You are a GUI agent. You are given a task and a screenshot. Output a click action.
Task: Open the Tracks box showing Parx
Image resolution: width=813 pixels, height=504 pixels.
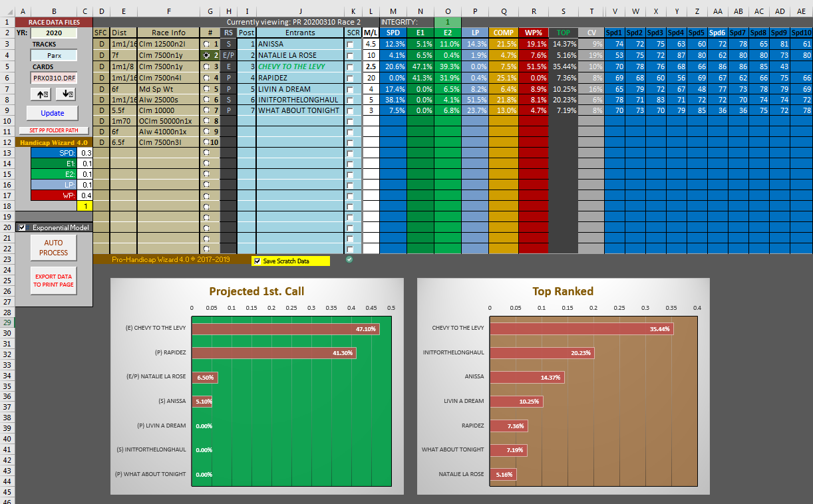point(53,56)
